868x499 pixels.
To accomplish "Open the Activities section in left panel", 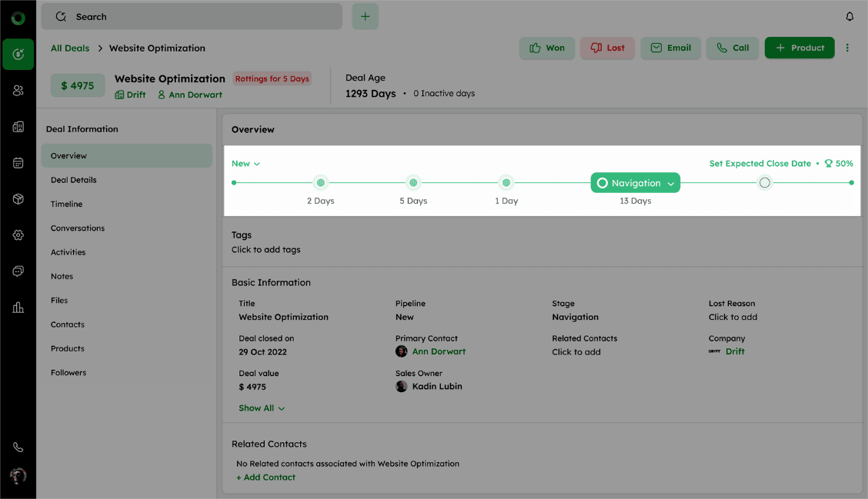I will (68, 252).
